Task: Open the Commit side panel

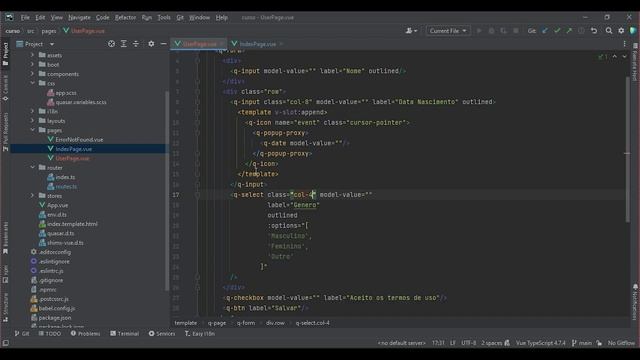Action: tap(5, 88)
